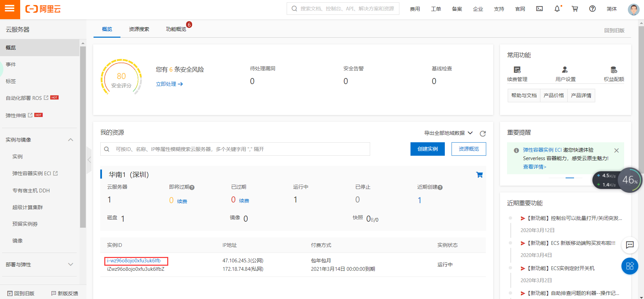The image size is (644, 299).
Task: Click 新版反馈 at bottom left
Action: click(x=65, y=293)
